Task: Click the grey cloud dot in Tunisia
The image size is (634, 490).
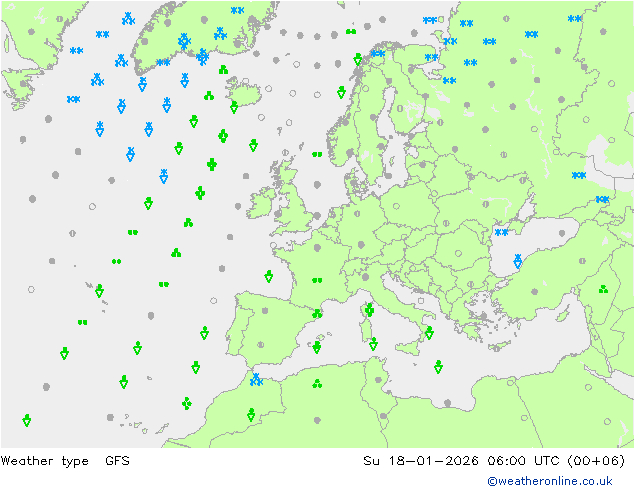Action: click(x=378, y=380)
